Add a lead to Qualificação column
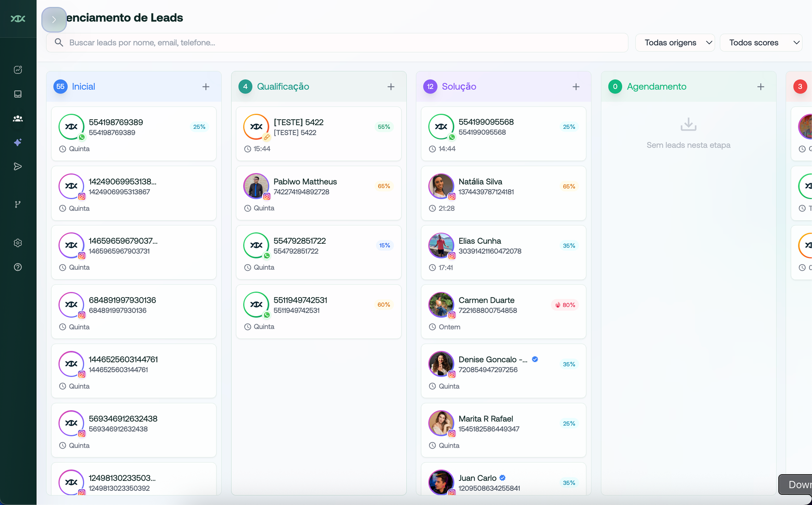The image size is (812, 505). coord(391,87)
